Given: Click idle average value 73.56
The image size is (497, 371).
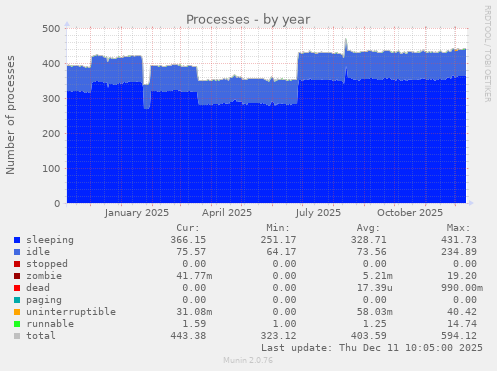Looking at the screenshot, I should pos(372,252).
